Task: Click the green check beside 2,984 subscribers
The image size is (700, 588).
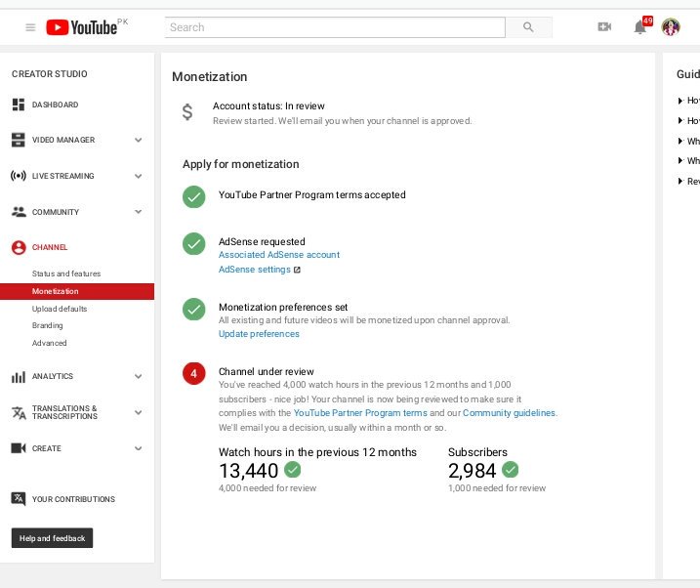Action: point(511,469)
